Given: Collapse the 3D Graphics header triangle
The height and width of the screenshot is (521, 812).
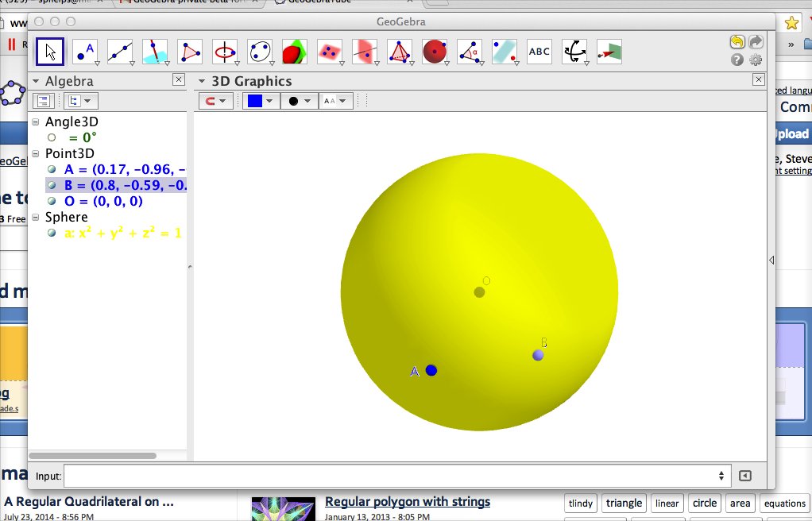Looking at the screenshot, I should [x=202, y=81].
